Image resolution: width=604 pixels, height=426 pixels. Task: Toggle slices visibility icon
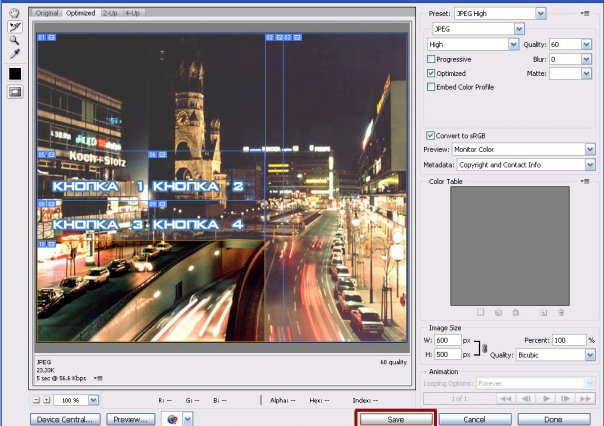[15, 92]
